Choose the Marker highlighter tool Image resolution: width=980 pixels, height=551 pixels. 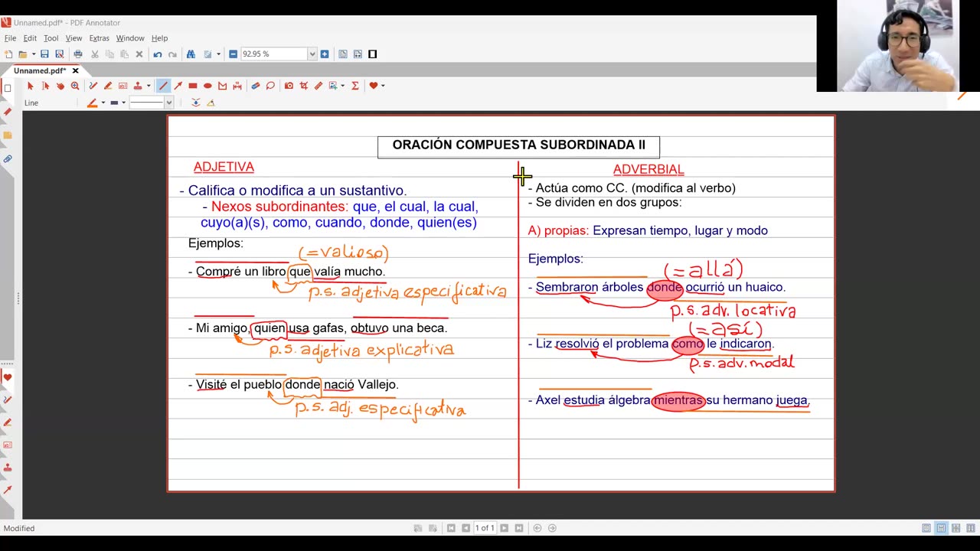click(x=108, y=86)
